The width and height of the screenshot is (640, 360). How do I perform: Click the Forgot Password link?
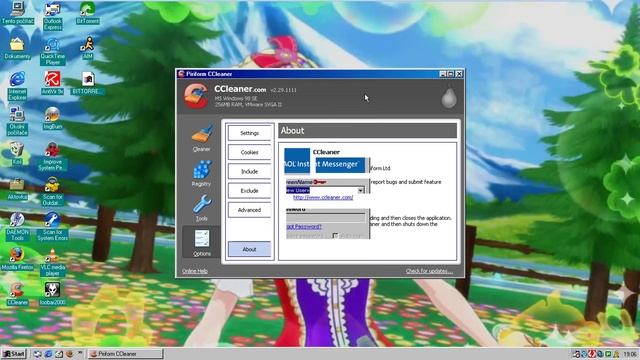tap(304, 226)
